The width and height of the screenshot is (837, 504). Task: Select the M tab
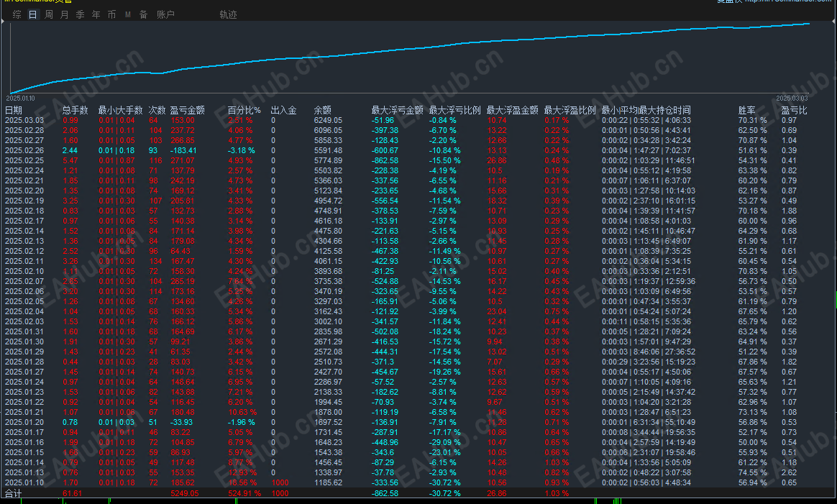coord(127,14)
